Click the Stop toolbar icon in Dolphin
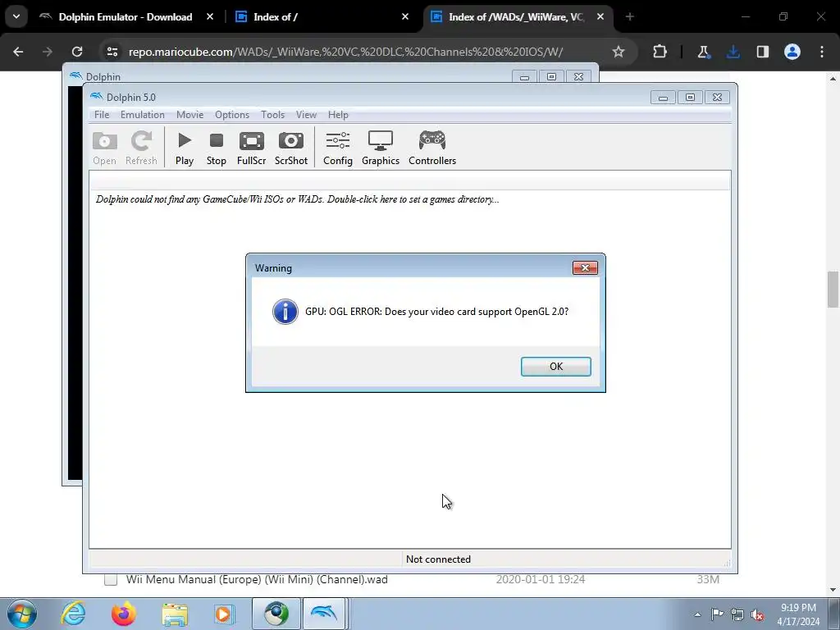Image resolution: width=840 pixels, height=630 pixels. click(x=217, y=148)
